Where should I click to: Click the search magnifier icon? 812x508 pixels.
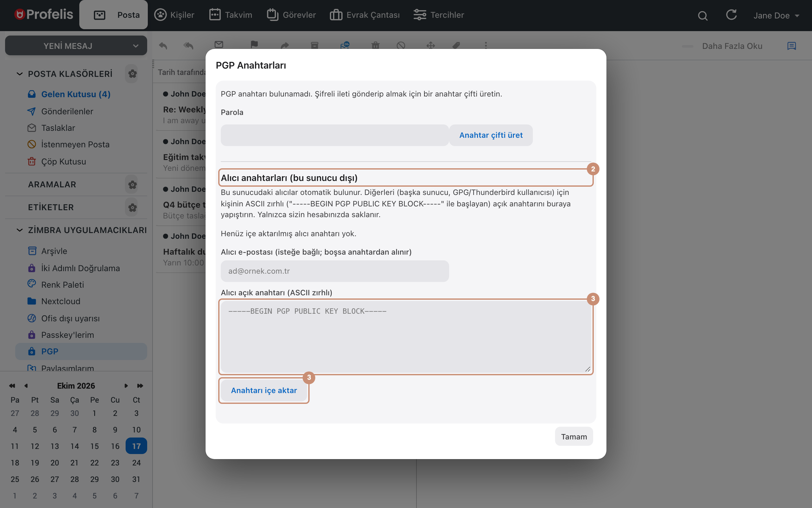pyautogui.click(x=703, y=16)
